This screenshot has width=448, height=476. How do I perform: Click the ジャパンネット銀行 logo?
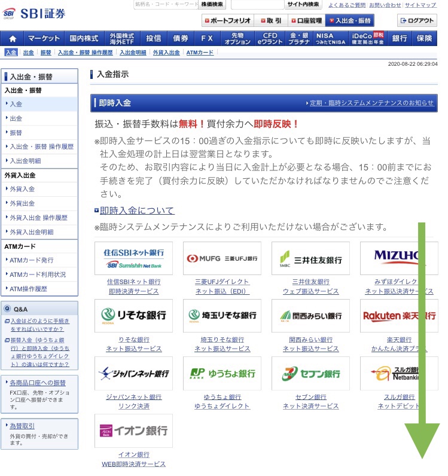pos(133,373)
